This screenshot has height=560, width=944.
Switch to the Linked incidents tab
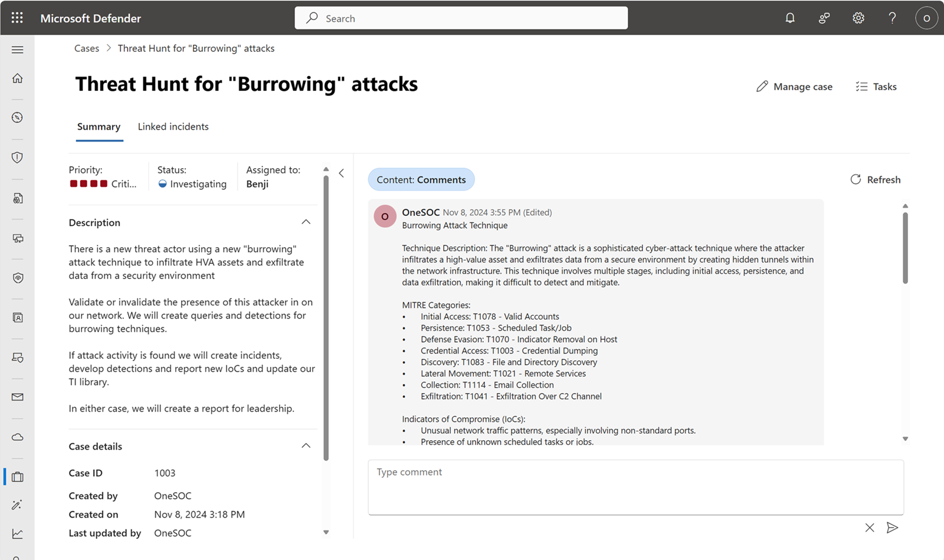(173, 127)
